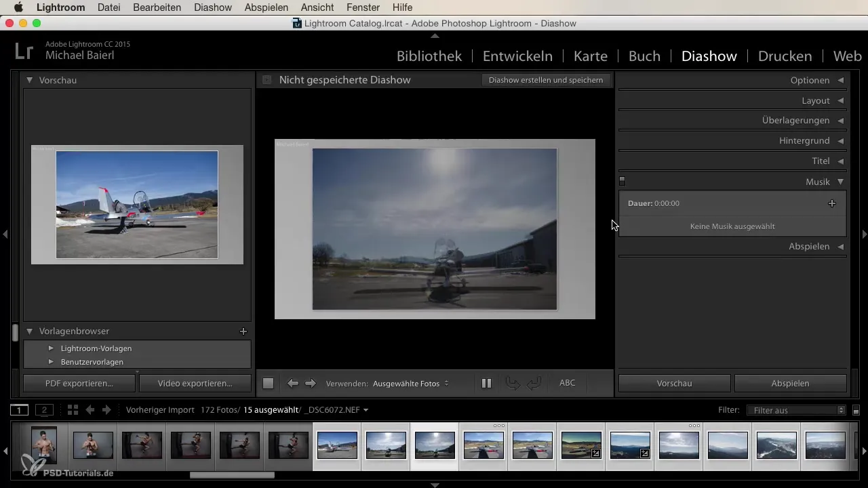Hide the filmstrip via bottom arrow
Viewport: 868px width, 488px height.
[x=435, y=485]
